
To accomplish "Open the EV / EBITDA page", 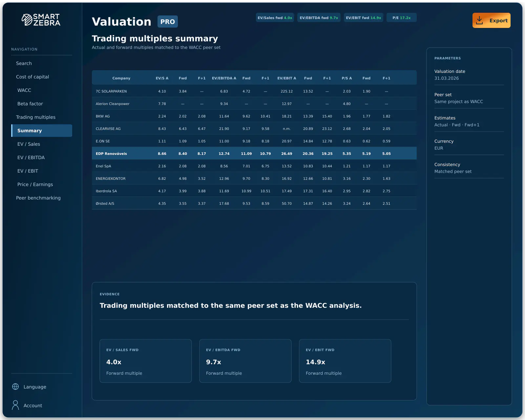I will point(42,157).
